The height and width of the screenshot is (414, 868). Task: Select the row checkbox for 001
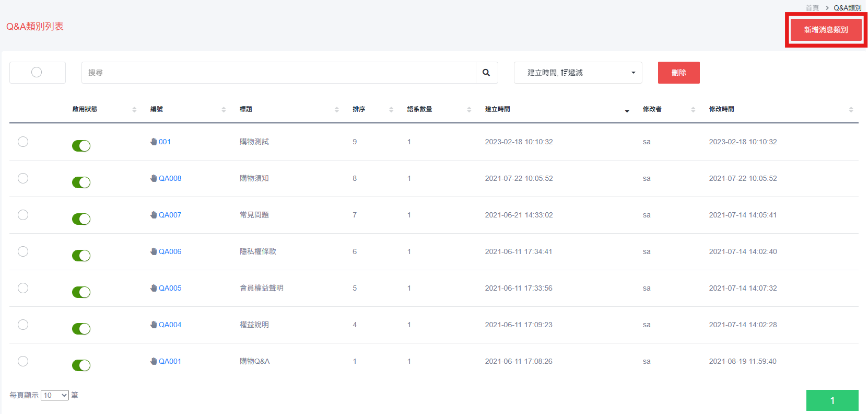coord(23,142)
